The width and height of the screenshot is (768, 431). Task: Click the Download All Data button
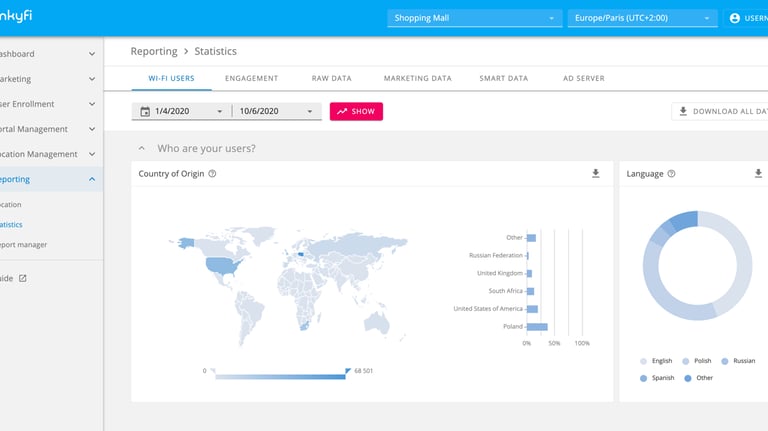coord(722,112)
